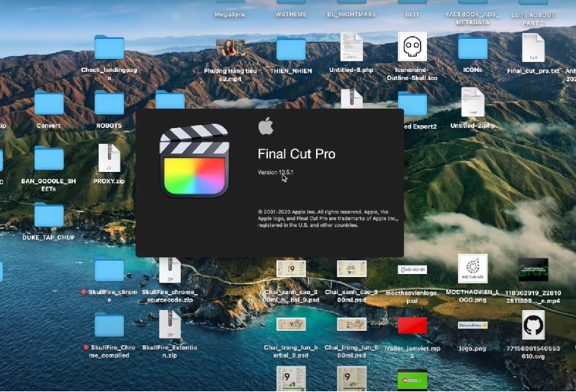Select the logo.png image file

click(473, 325)
